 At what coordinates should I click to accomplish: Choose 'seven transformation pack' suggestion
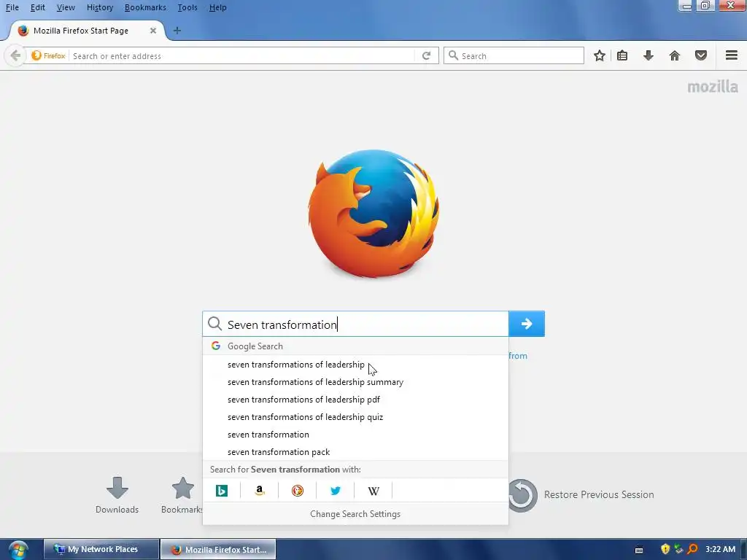tap(355, 452)
